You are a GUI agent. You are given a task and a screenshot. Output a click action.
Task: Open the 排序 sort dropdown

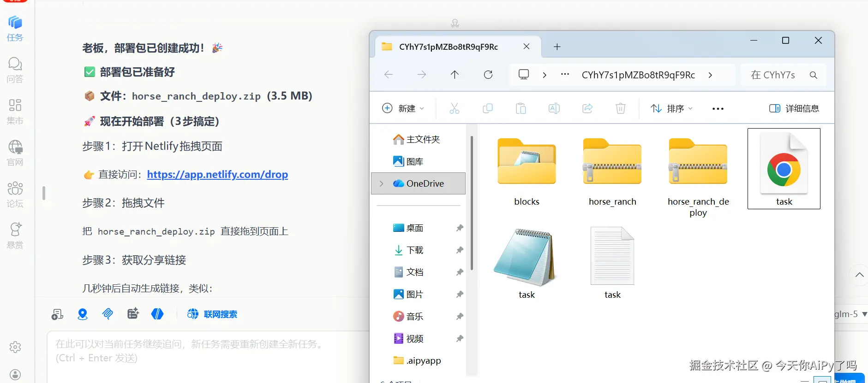tap(671, 108)
